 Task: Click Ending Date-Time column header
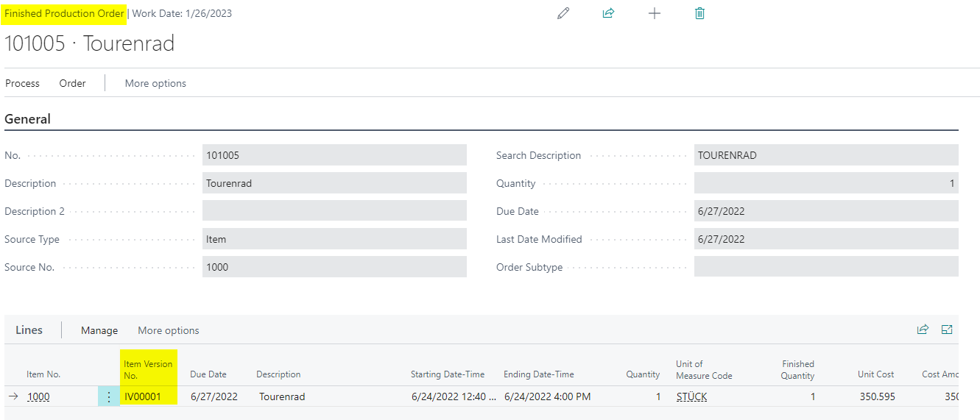point(539,374)
